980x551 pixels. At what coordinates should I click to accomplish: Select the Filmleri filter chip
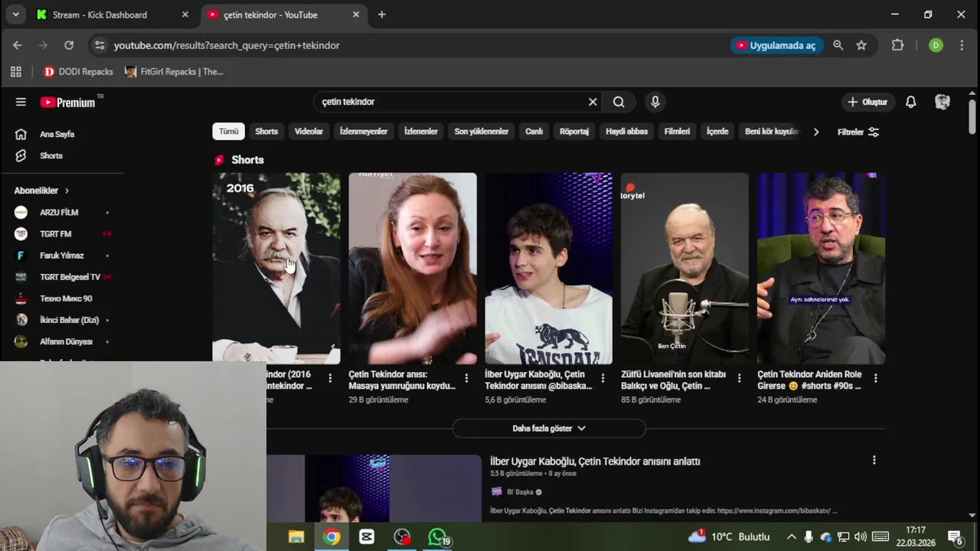coord(677,132)
